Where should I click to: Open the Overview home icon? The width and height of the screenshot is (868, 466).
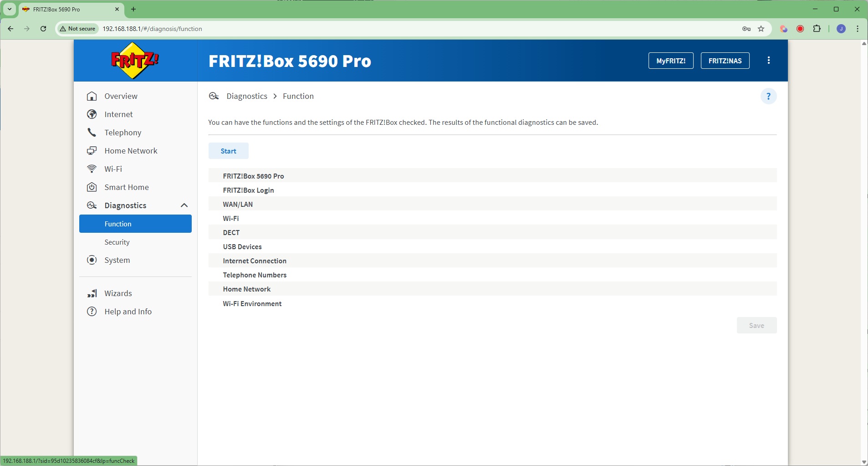92,96
